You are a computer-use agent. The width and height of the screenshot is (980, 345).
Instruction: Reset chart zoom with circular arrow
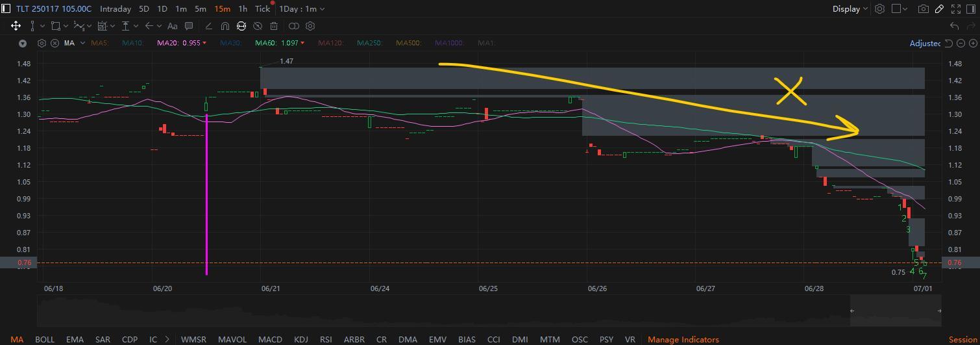pyautogui.click(x=948, y=44)
